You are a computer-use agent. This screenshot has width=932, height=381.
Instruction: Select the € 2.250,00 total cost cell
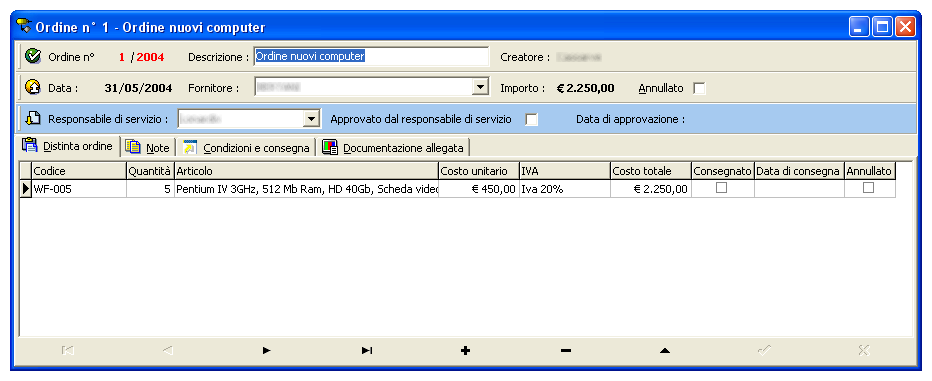pos(650,189)
